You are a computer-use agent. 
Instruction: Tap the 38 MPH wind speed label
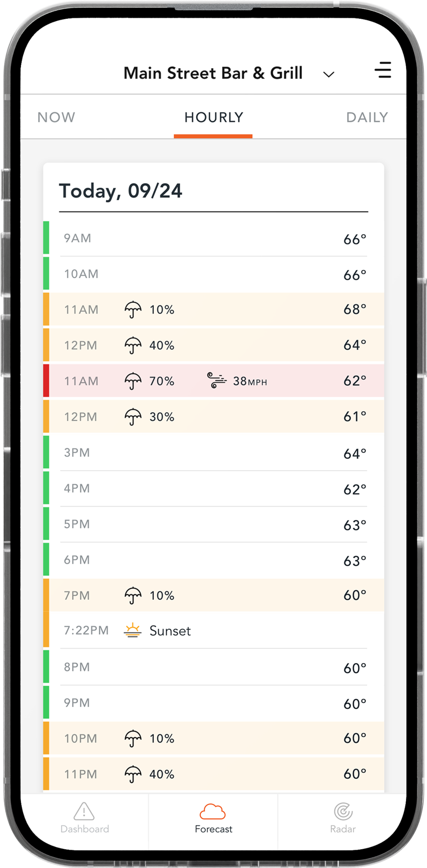pos(250,381)
